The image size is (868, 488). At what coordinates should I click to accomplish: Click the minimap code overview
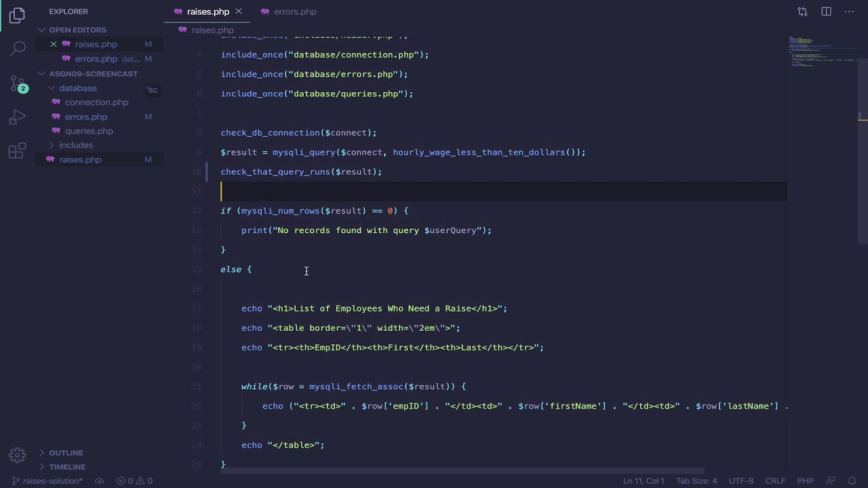point(822,52)
